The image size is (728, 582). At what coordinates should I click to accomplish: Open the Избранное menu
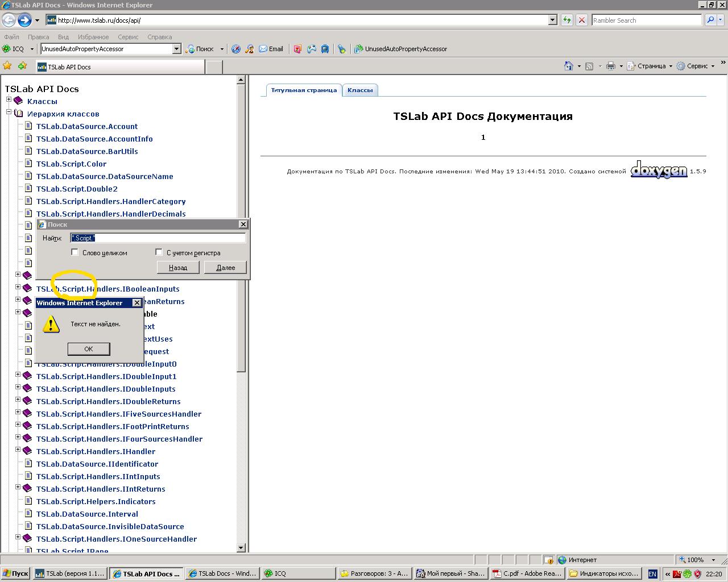[x=93, y=37]
